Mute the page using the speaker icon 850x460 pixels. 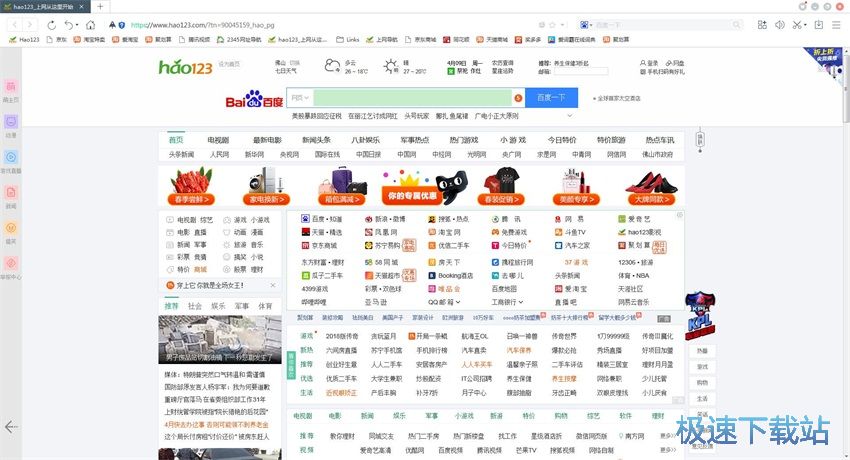pyautogui.click(x=780, y=25)
